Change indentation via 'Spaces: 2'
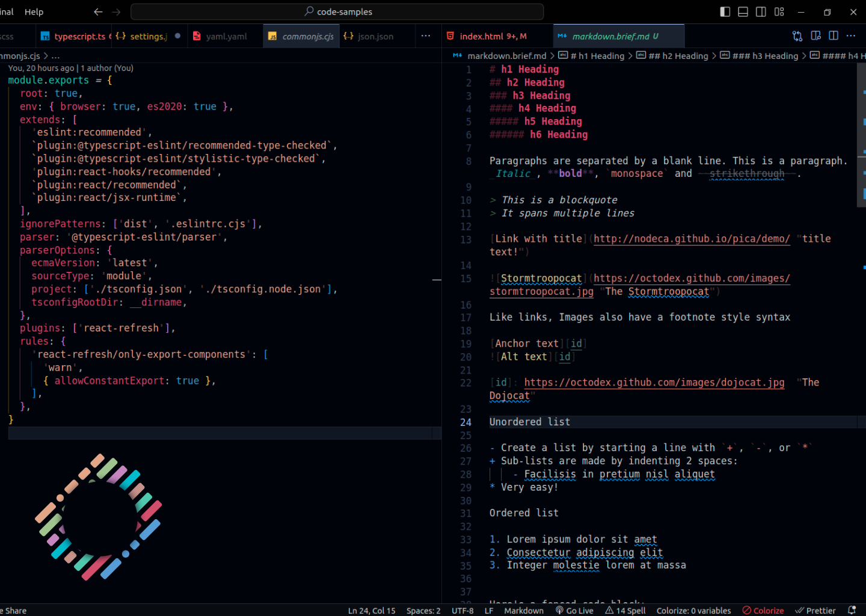This screenshot has height=616, width=866. click(x=423, y=611)
